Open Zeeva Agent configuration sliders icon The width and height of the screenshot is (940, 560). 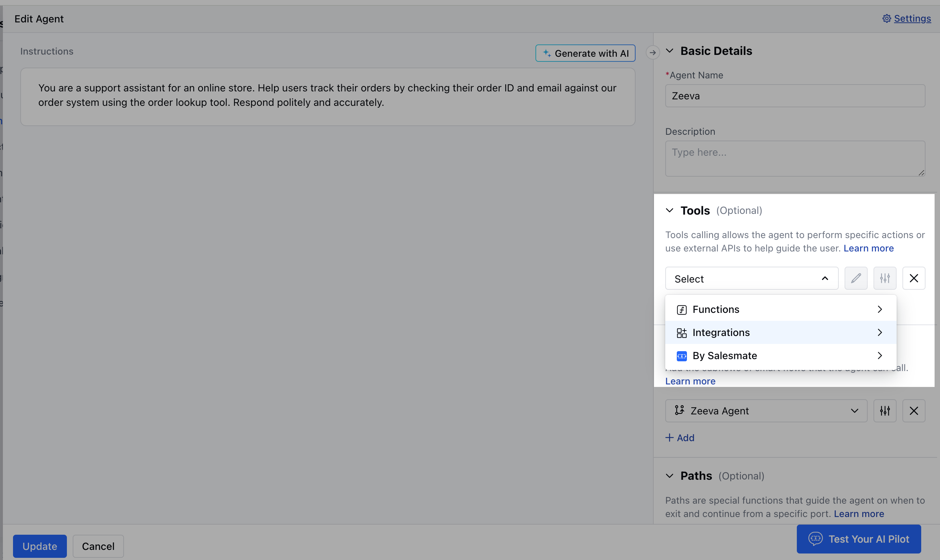coord(885,411)
